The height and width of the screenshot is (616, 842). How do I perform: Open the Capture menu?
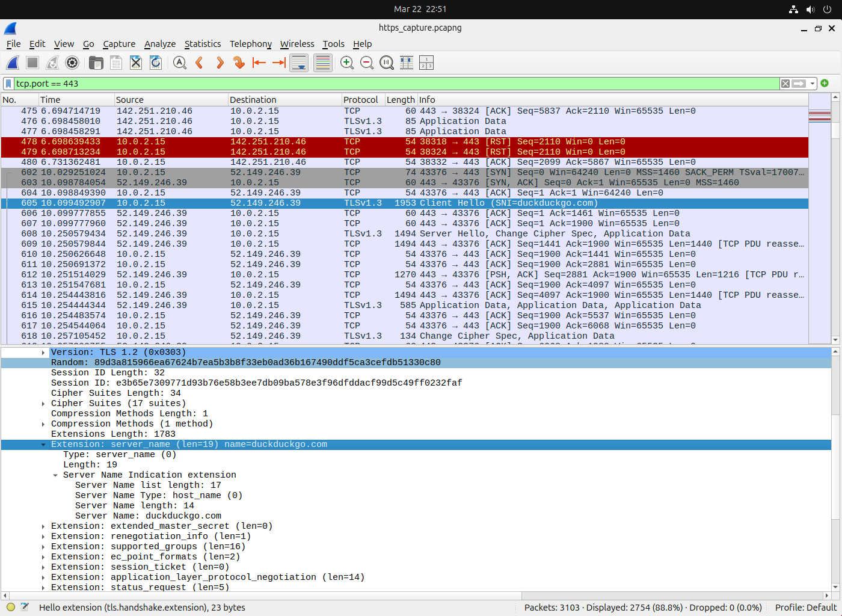pos(119,44)
